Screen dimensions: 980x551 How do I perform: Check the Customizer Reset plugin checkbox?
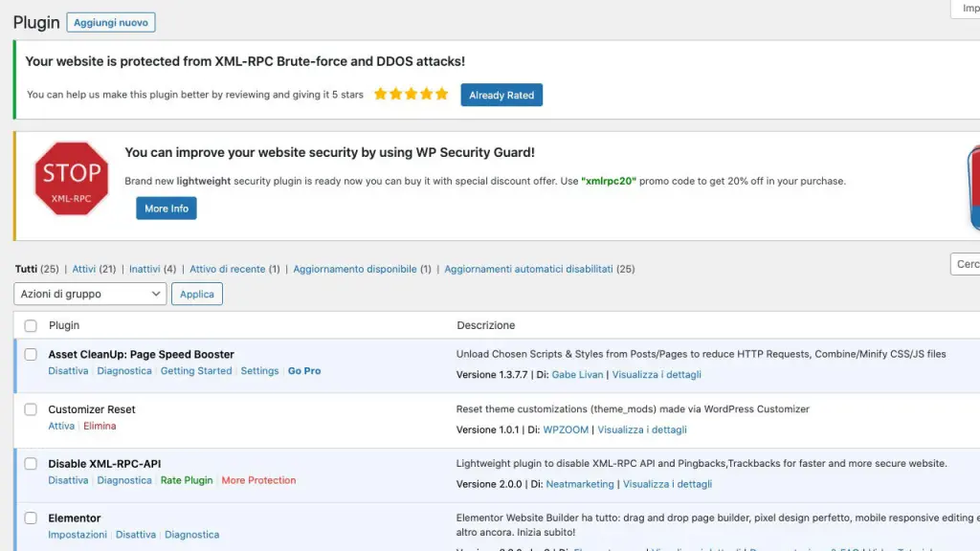pyautogui.click(x=31, y=409)
